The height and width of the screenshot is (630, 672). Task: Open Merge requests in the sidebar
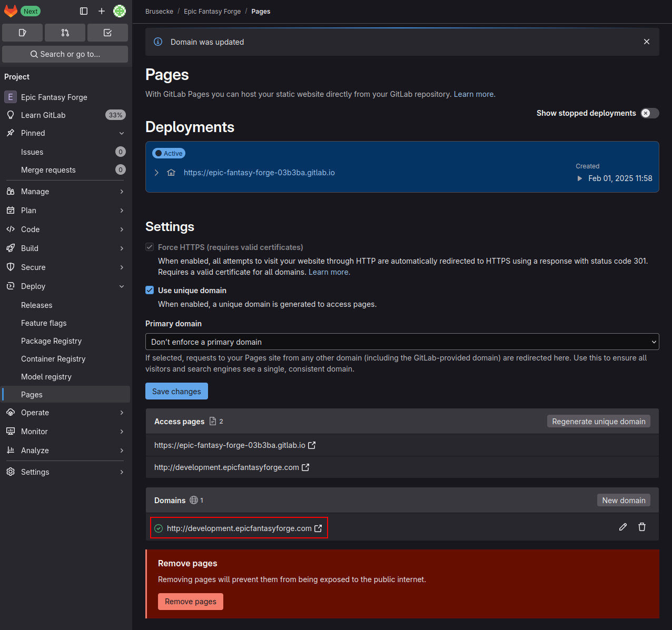(66, 170)
